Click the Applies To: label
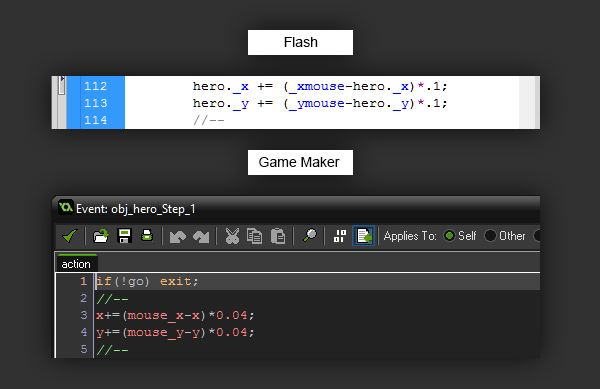 (410, 236)
